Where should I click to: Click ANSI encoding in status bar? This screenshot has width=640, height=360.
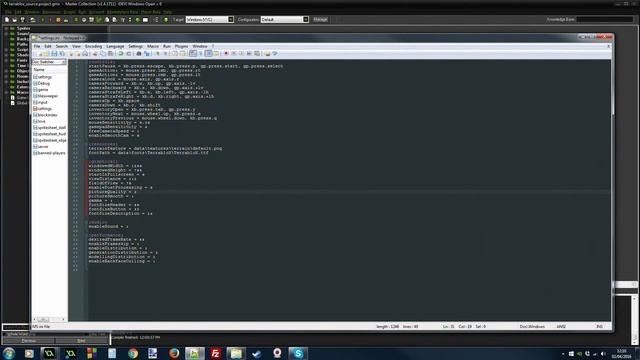(561, 327)
